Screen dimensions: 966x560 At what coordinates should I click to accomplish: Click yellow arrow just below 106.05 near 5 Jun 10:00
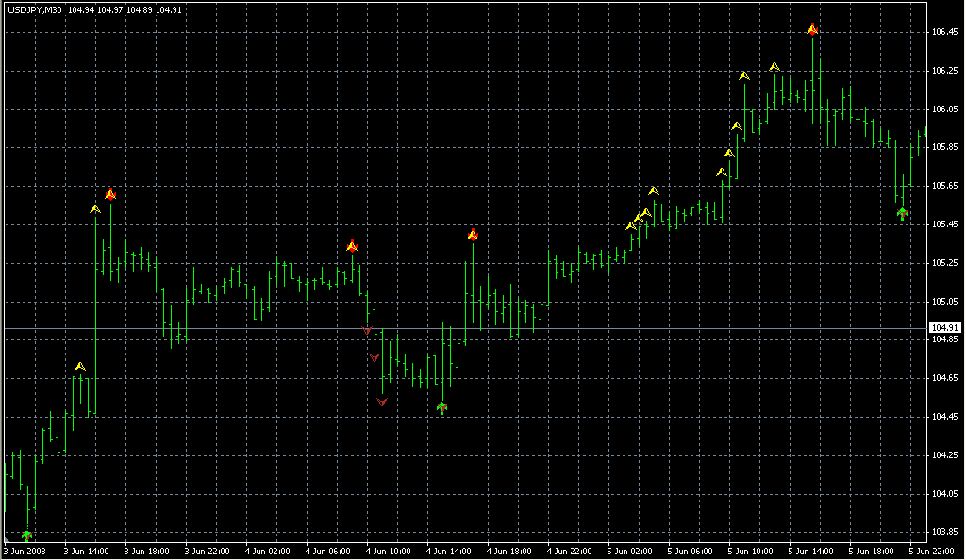[736, 126]
